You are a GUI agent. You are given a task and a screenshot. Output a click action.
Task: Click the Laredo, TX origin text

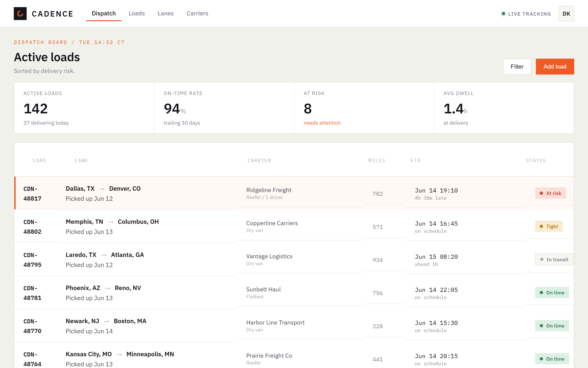[81, 255]
